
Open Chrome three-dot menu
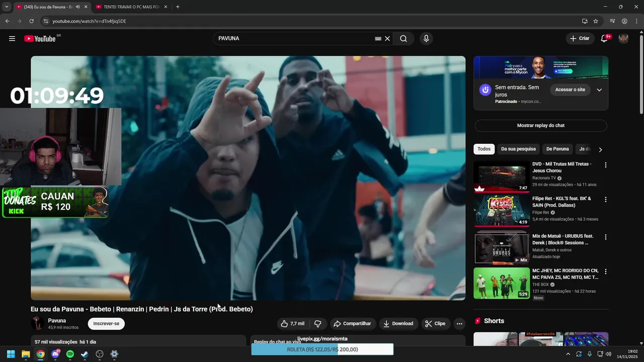tap(636, 21)
